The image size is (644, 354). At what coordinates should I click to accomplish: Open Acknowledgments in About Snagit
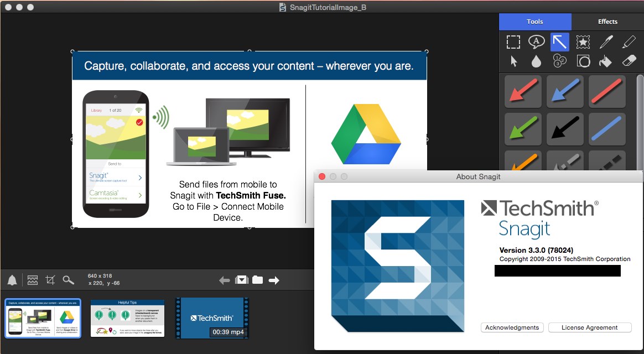coord(512,327)
